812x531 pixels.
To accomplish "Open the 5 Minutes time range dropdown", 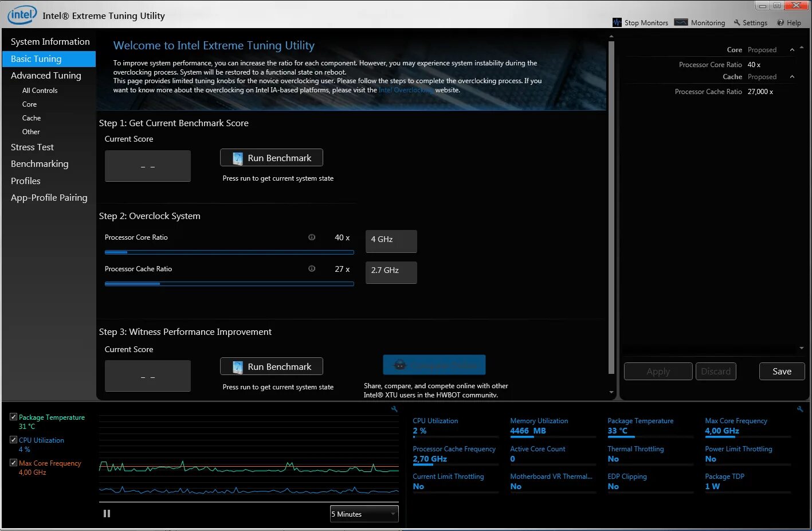I will pyautogui.click(x=364, y=514).
